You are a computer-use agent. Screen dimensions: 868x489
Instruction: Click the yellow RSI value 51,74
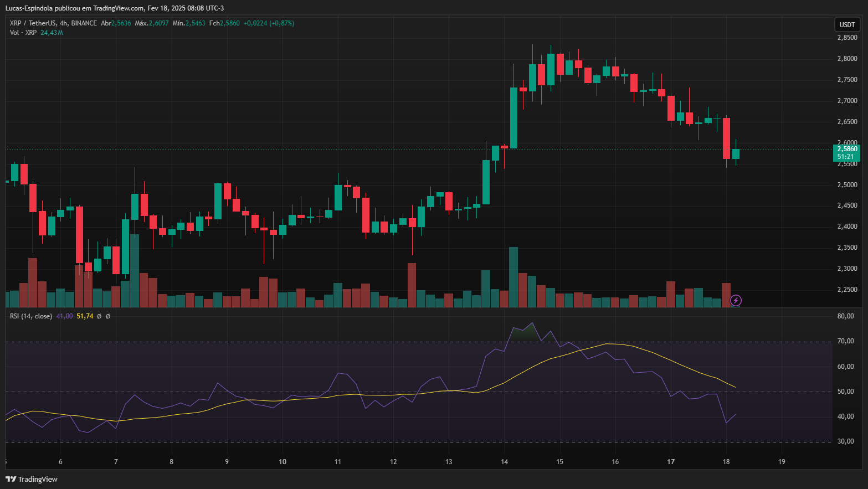click(x=85, y=316)
